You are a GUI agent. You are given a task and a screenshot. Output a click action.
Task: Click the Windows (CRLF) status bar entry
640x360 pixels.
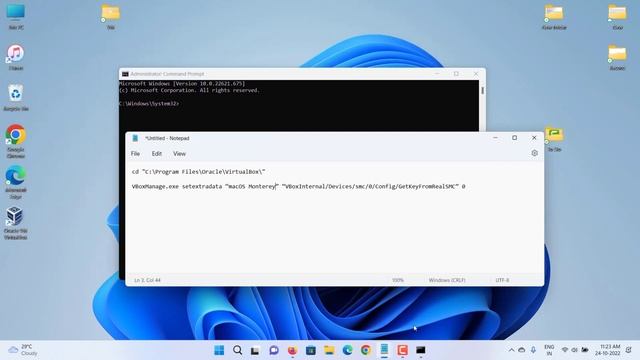[x=447, y=280]
